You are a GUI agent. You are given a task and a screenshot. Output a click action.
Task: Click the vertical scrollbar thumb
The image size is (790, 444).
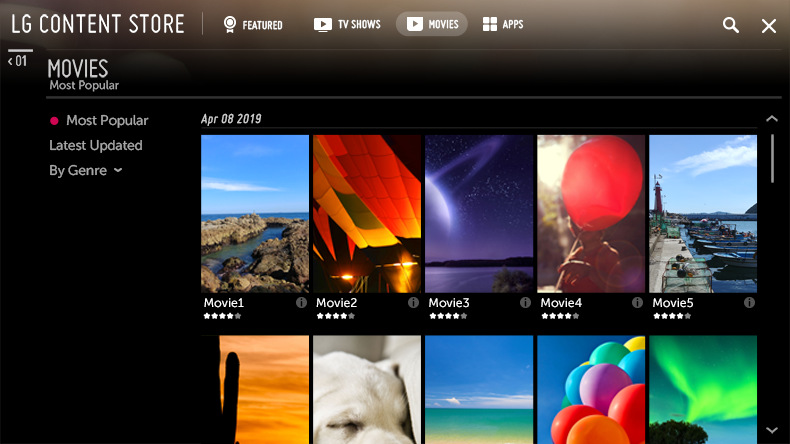(772, 158)
